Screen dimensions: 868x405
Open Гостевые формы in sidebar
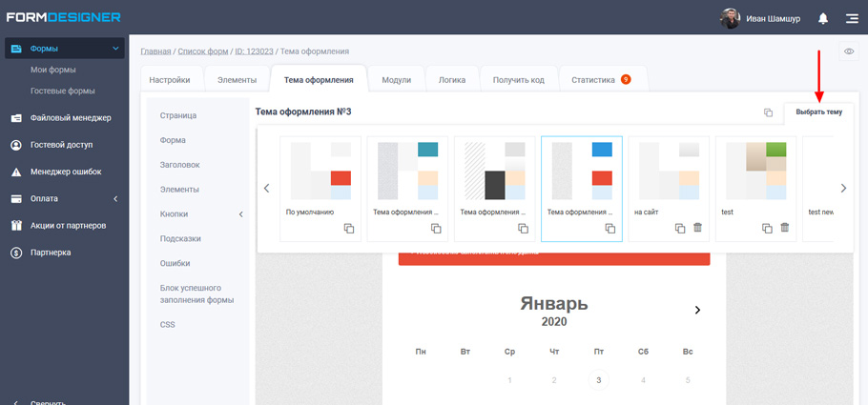point(63,91)
